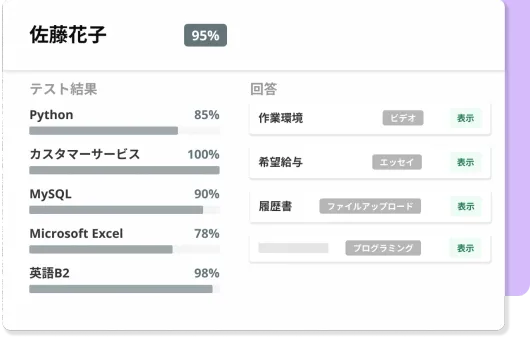This screenshot has width=530, height=360.
Task: Click the ファイルアップロード tag badge
Action: pos(370,206)
